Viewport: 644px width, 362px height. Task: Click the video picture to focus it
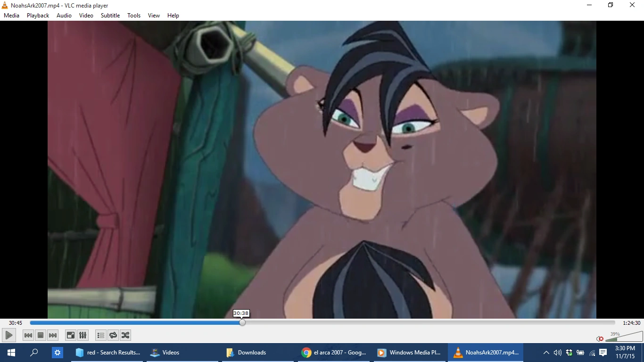click(322, 170)
